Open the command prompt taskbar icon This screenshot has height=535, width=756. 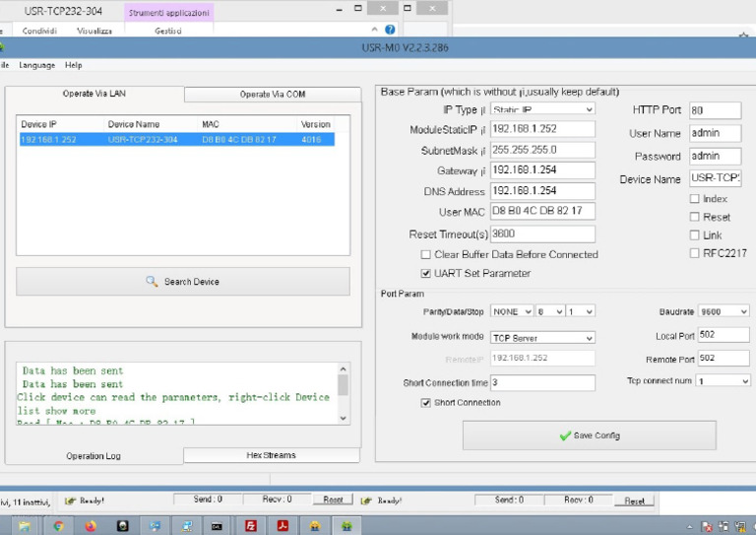pyautogui.click(x=217, y=526)
